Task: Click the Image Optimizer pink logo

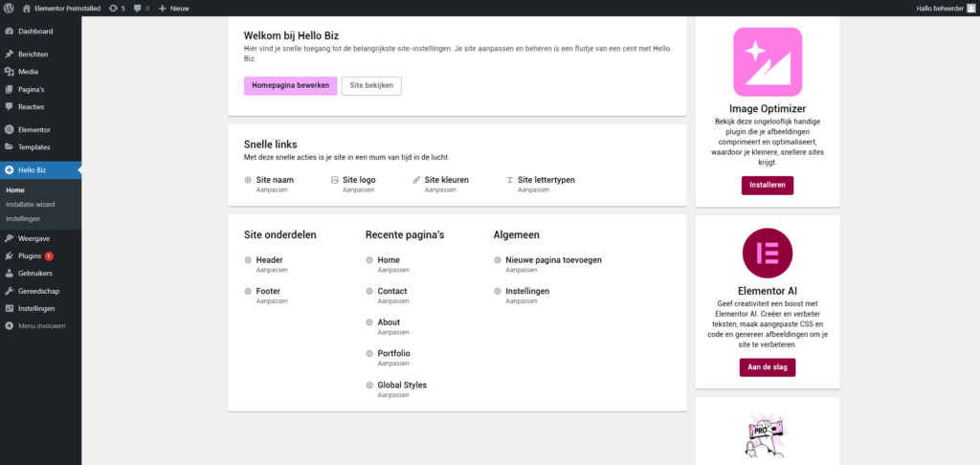Action: 768,62
